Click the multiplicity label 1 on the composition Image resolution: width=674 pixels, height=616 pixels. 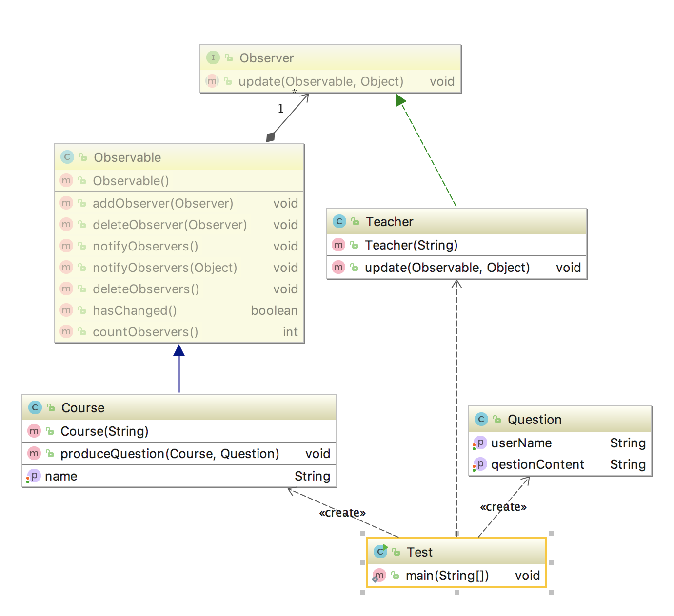point(281,109)
